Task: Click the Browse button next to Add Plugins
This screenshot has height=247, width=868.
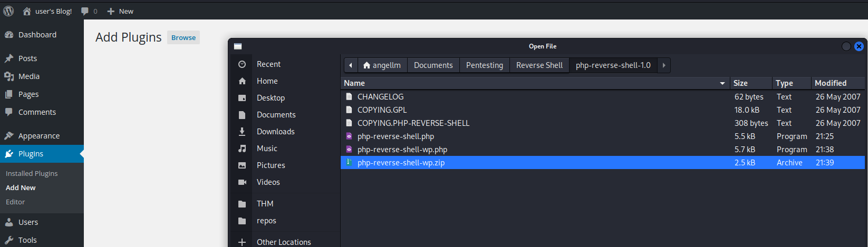Action: [x=184, y=37]
